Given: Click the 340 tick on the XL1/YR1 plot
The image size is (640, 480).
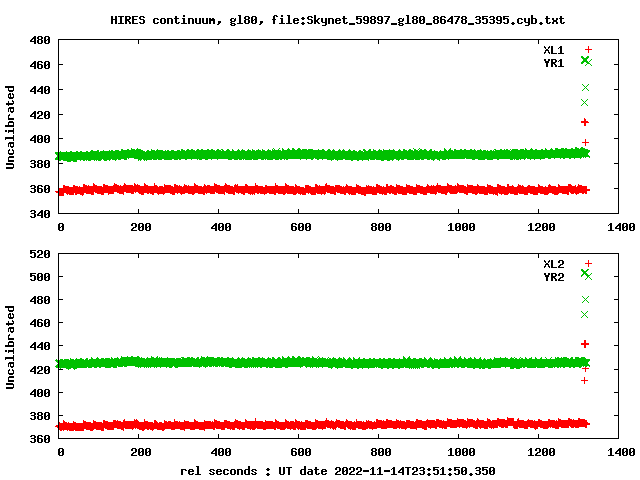Looking at the screenshot, I should 40,214.
